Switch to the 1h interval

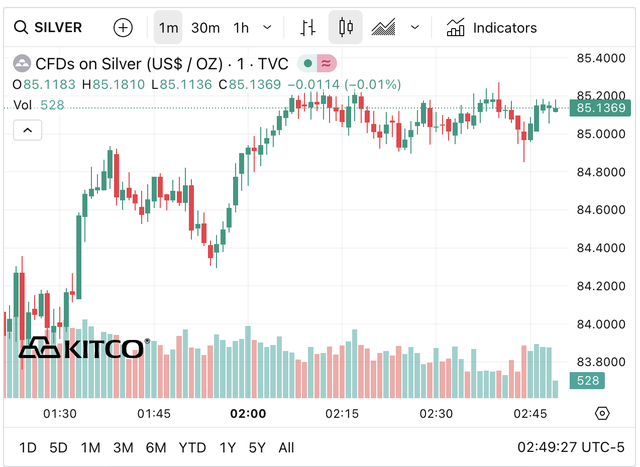pos(241,27)
